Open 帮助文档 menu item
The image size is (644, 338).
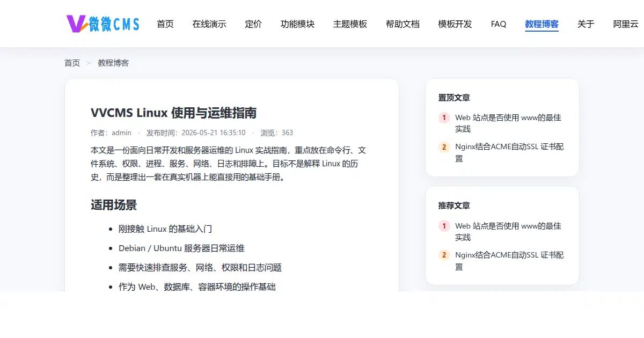tap(402, 24)
